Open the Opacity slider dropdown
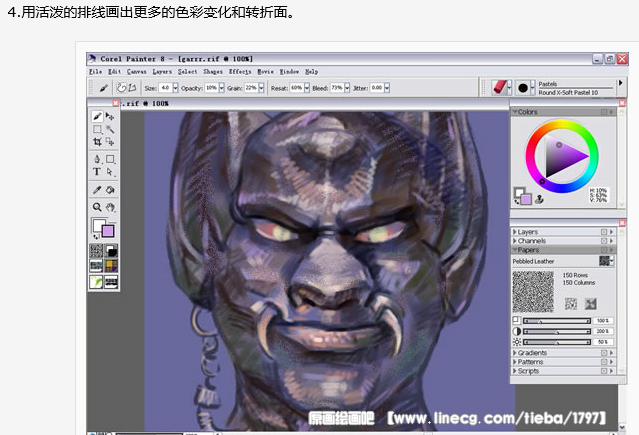The height and width of the screenshot is (435, 639). click(222, 88)
